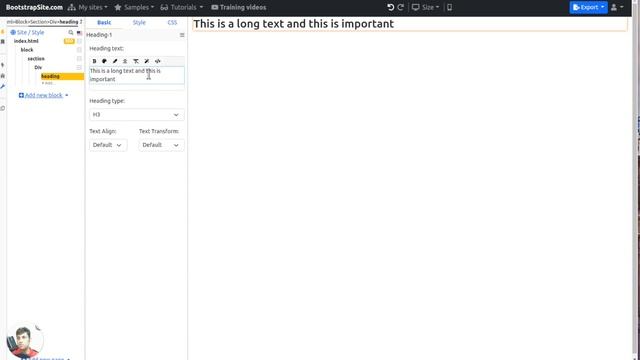Click the BootstrapSite.com logo
640x360 pixels.
pyautogui.click(x=34, y=7)
